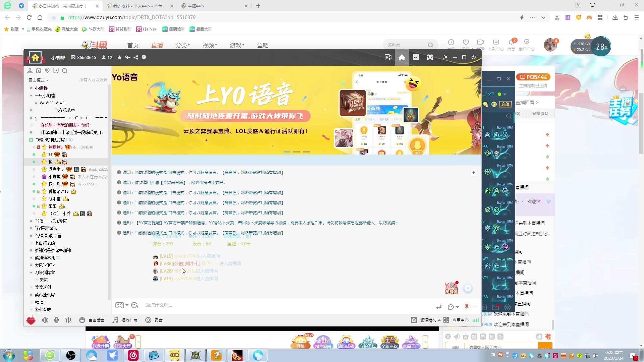Click the airplane transfer icon in YY header
The height and width of the screenshot is (362, 644).
click(127, 57)
